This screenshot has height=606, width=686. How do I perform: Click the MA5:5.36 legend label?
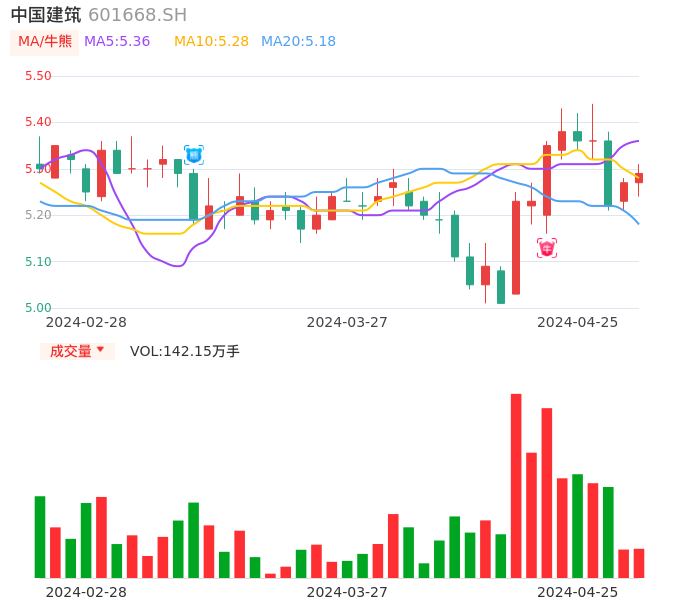(x=117, y=42)
